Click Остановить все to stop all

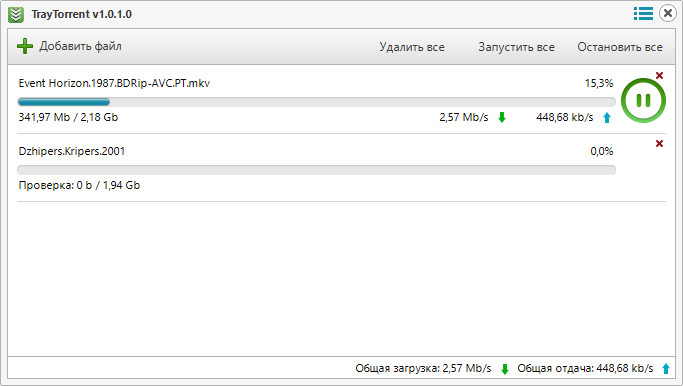tap(620, 47)
